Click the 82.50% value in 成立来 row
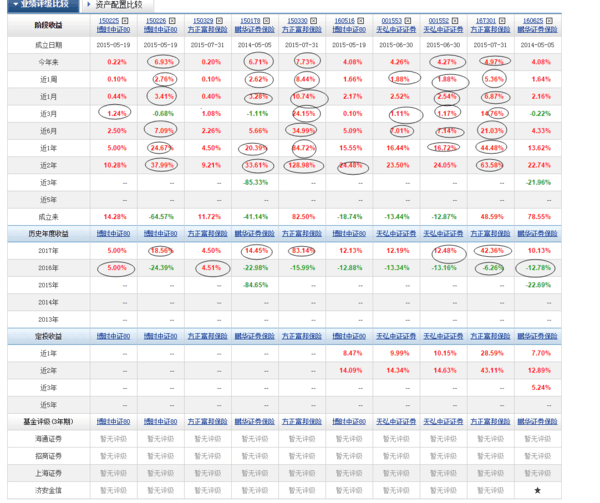The height and width of the screenshot is (503, 600). (304, 217)
